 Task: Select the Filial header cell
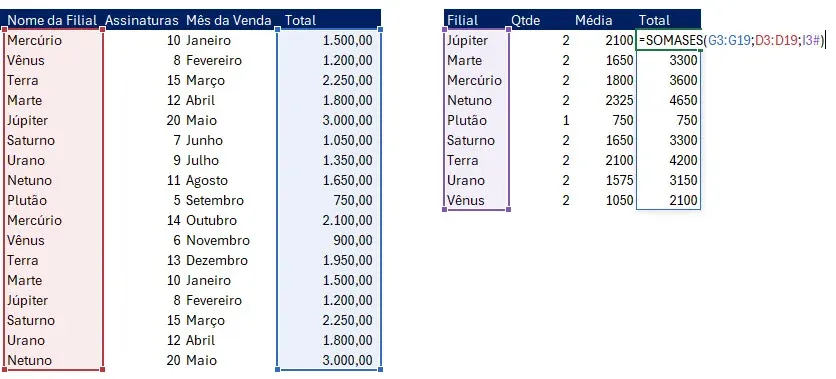pyautogui.click(x=462, y=20)
